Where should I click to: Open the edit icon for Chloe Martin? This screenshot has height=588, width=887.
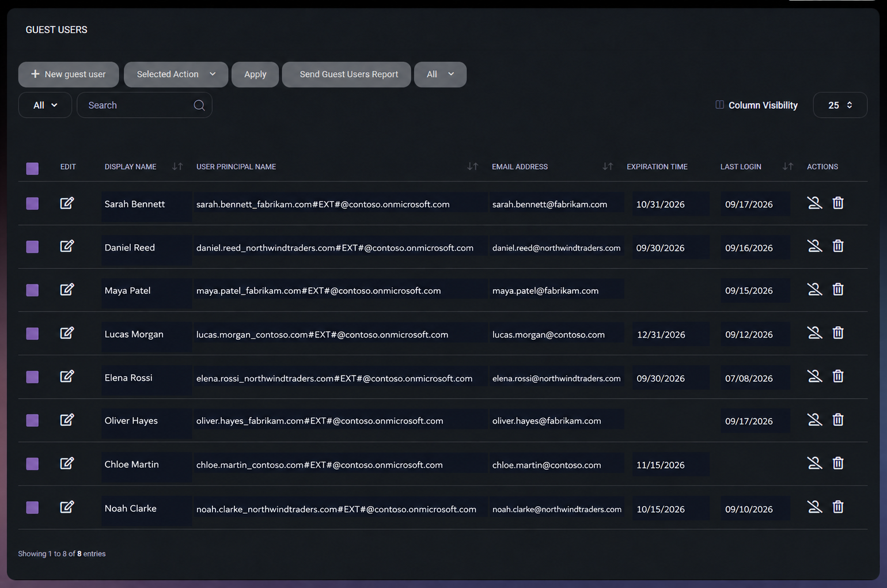tap(67, 463)
